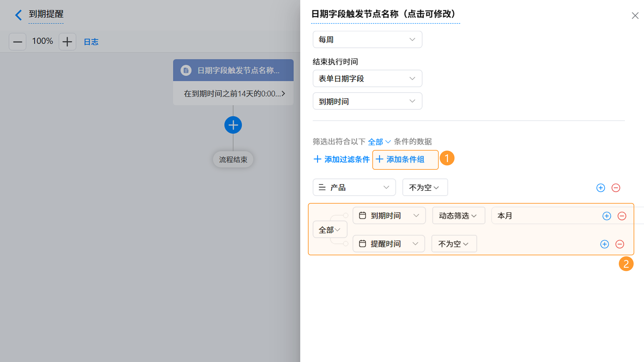Image resolution: width=644 pixels, height=362 pixels.
Task: Open the 提醒时间 field dropdown
Action: tap(389, 244)
